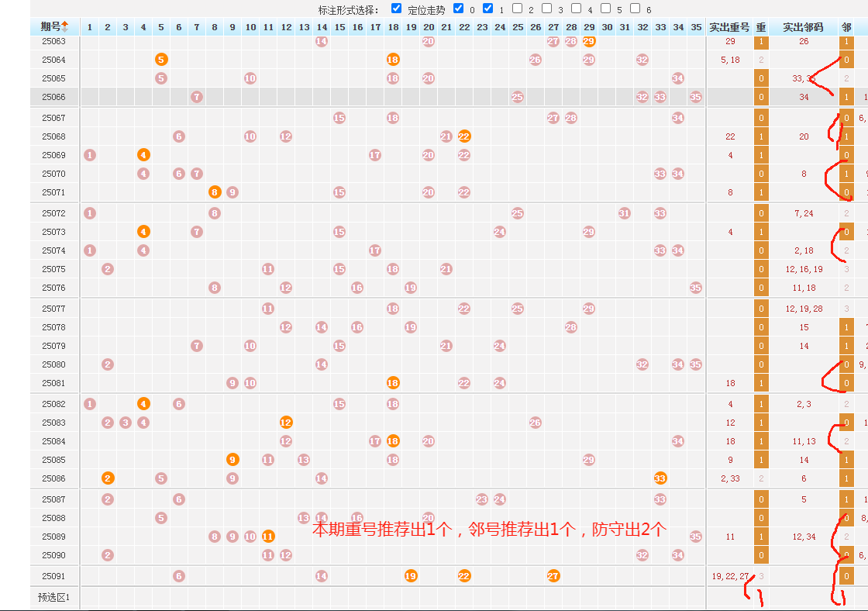Click orange ball 4 in row 25073
Image resolution: width=868 pixels, height=611 pixels.
143,232
